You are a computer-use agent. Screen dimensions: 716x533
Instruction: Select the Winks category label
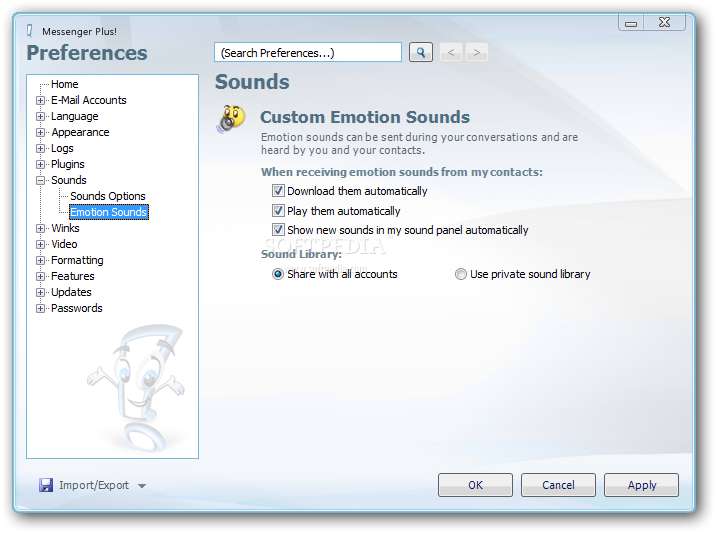coord(65,228)
